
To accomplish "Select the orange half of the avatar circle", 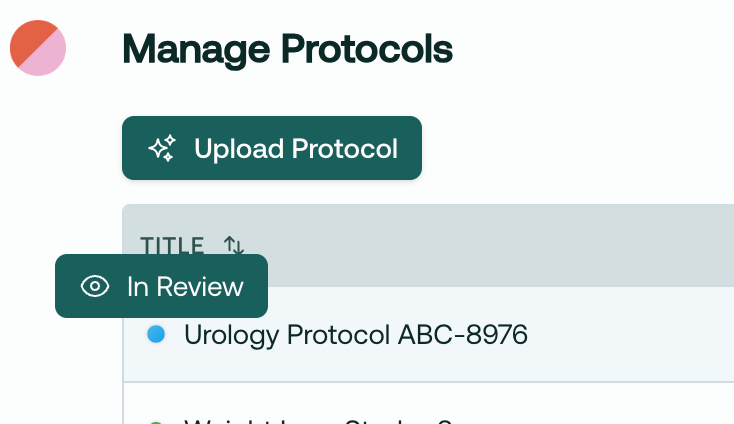I will tap(28, 38).
